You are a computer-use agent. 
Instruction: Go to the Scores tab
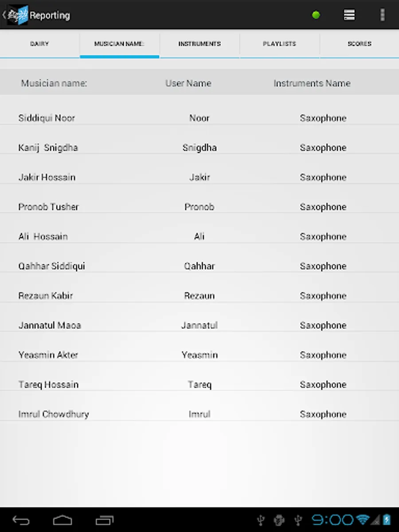(x=359, y=44)
